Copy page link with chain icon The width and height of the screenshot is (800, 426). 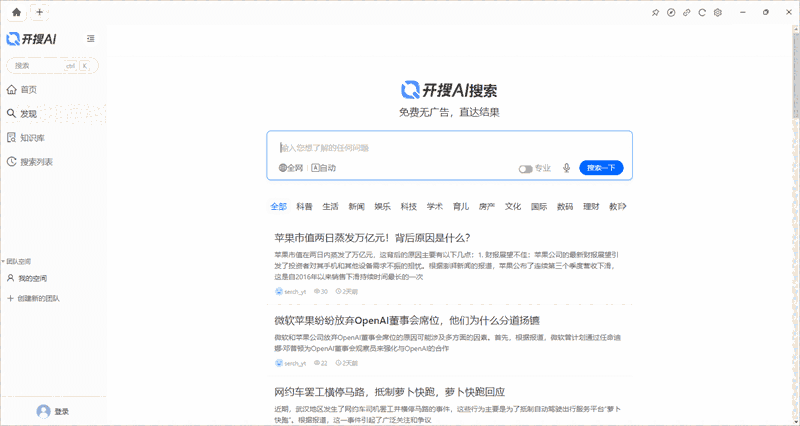(687, 13)
